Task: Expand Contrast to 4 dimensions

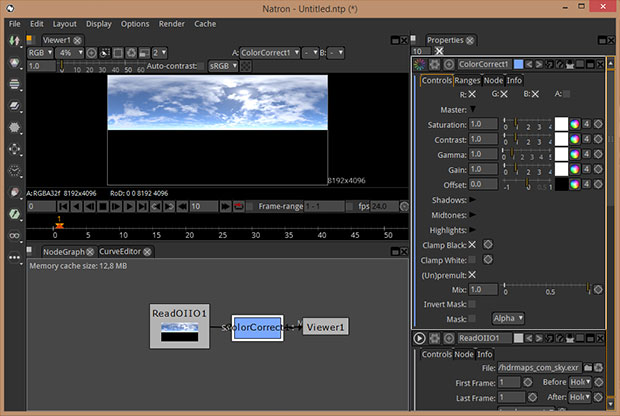Action: [587, 139]
